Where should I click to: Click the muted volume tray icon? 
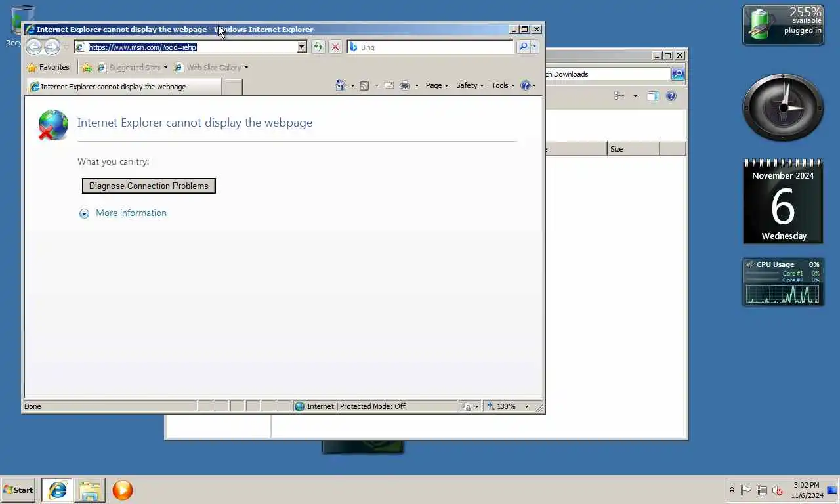pos(778,490)
